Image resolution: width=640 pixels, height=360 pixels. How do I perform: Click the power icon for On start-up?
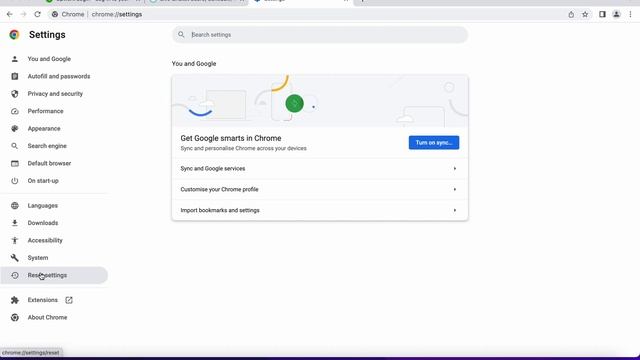[x=15, y=181]
